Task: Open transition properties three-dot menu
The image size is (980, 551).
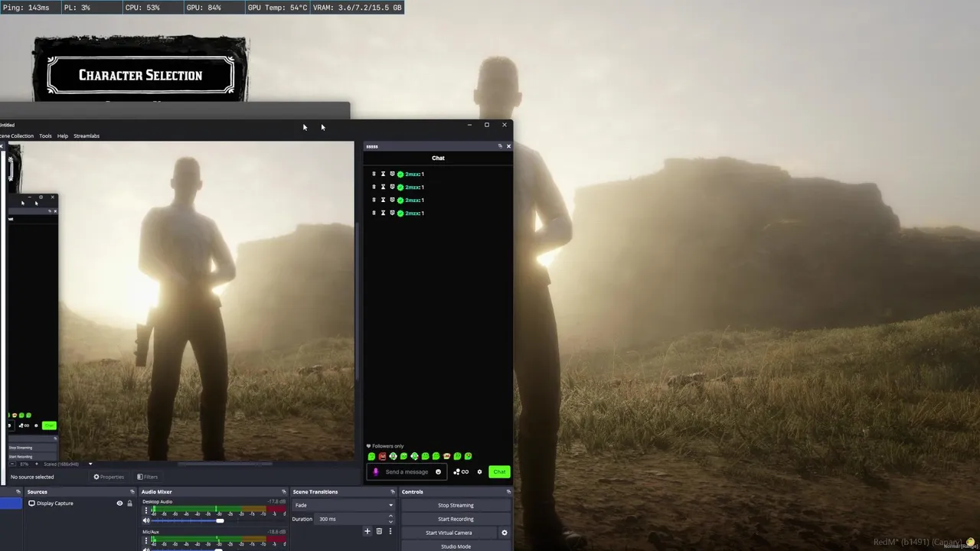Action: click(390, 531)
